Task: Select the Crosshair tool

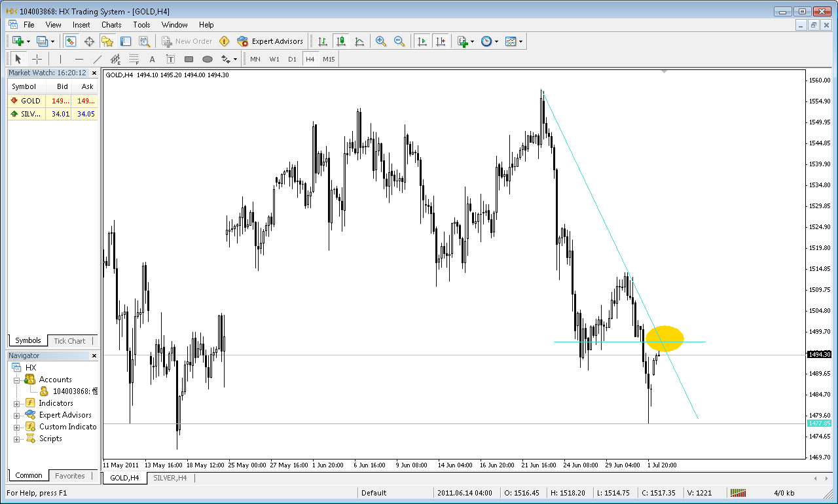Action: pyautogui.click(x=37, y=59)
